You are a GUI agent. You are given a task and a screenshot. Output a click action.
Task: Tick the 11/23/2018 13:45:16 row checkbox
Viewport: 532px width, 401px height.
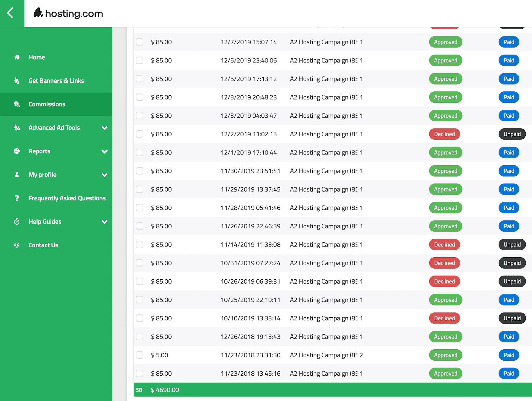click(x=140, y=374)
